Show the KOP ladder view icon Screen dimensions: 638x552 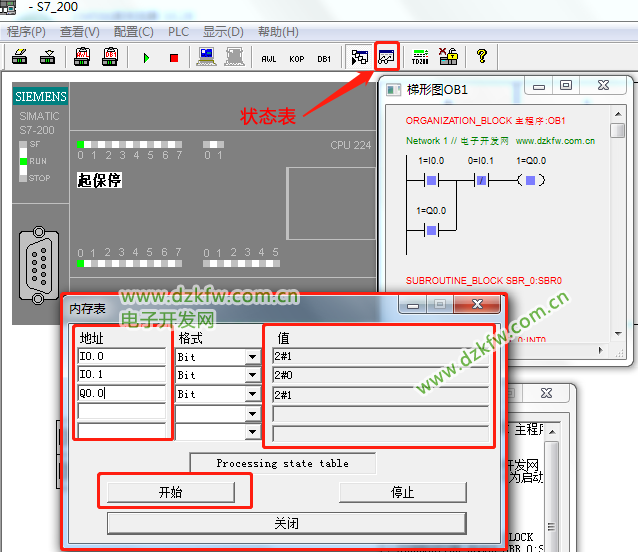coord(296,58)
